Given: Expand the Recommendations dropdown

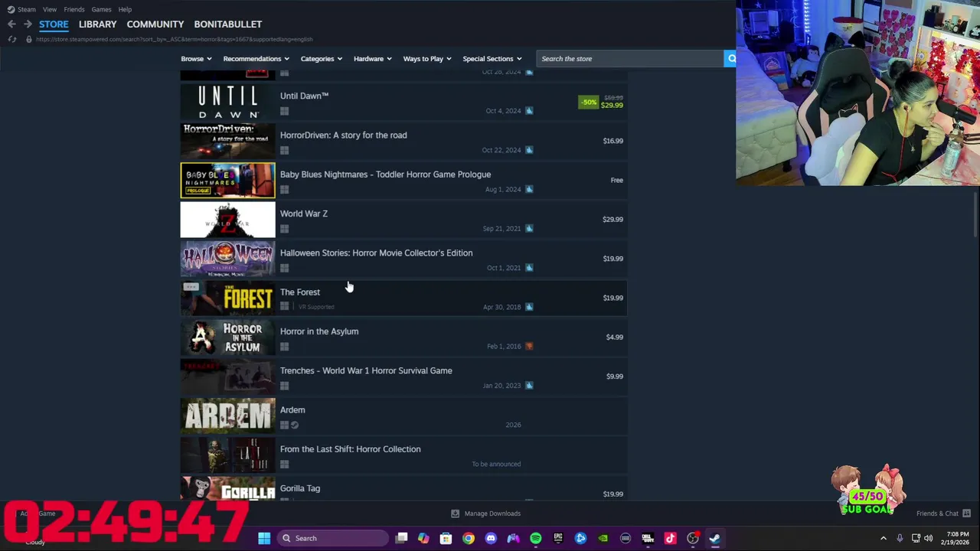Looking at the screenshot, I should tap(256, 59).
